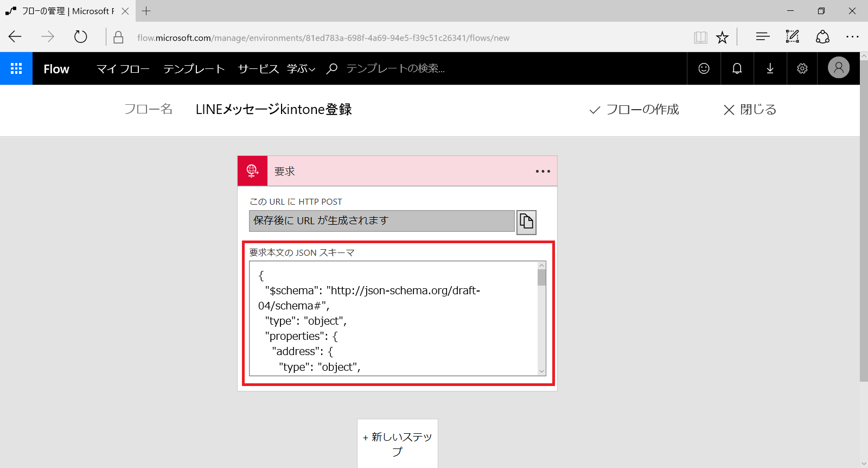Click the template search magnifier icon
The height and width of the screenshot is (468, 868).
coord(332,68)
